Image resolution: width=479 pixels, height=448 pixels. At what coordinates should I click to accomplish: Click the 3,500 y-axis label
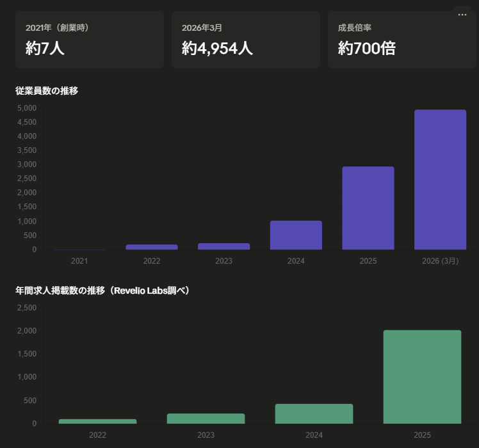[27, 150]
